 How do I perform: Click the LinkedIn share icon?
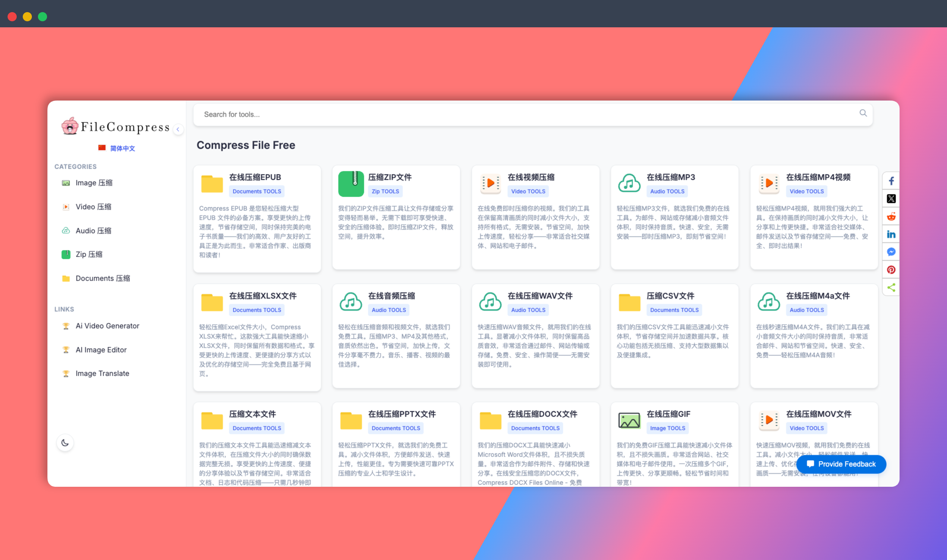[891, 234]
